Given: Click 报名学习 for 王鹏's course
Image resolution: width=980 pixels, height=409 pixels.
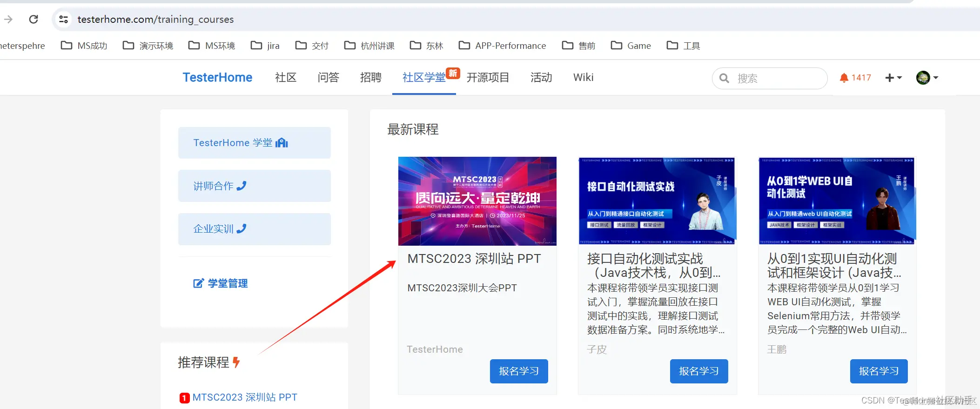Looking at the screenshot, I should [x=879, y=371].
